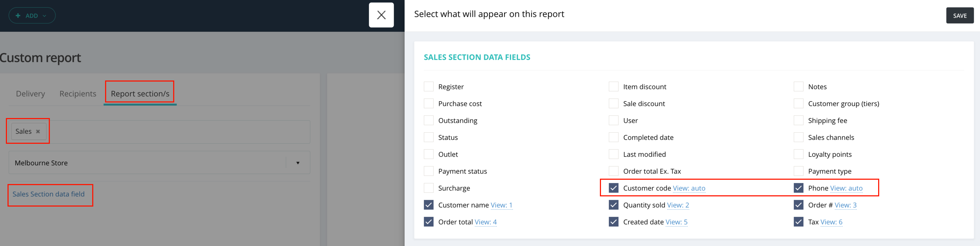
Task: Open the Recipients tab
Action: [78, 94]
